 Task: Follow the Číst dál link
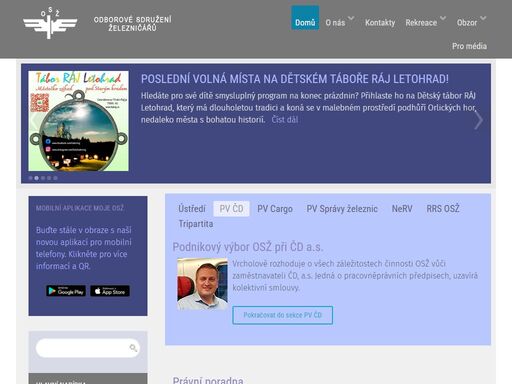[285, 120]
